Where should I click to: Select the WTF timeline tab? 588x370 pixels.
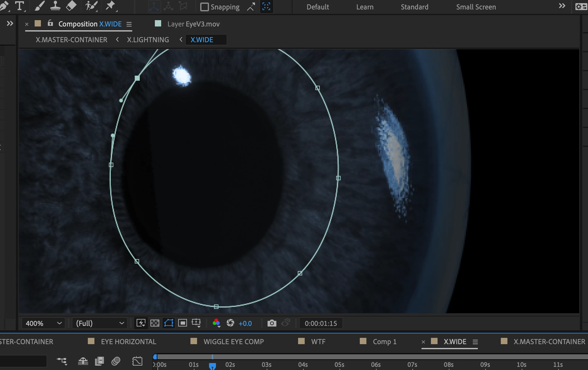tap(318, 342)
